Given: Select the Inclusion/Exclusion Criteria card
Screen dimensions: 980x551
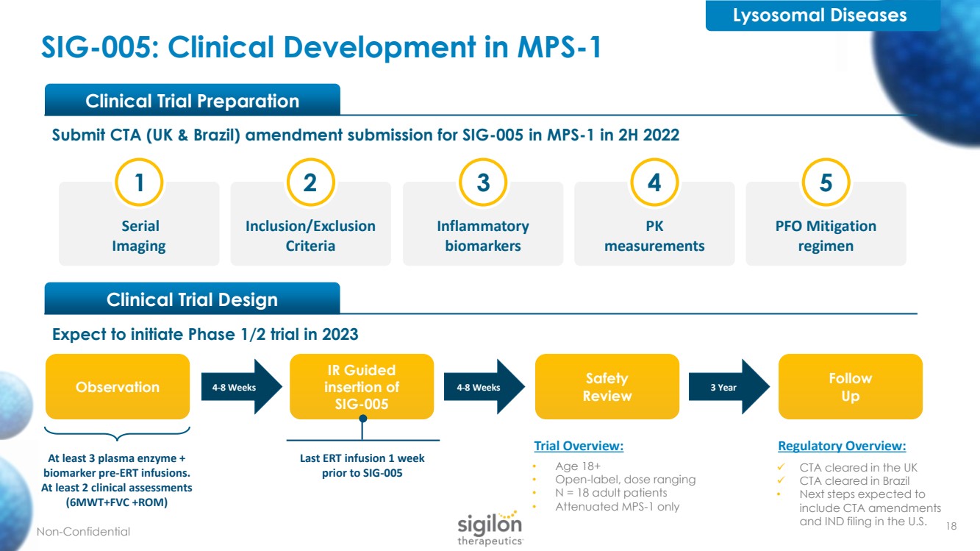Looking at the screenshot, I should coord(310,224).
